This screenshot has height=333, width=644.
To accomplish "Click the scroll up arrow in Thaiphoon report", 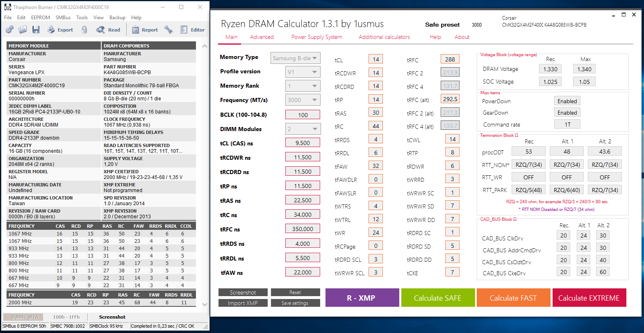I will pos(205,46).
